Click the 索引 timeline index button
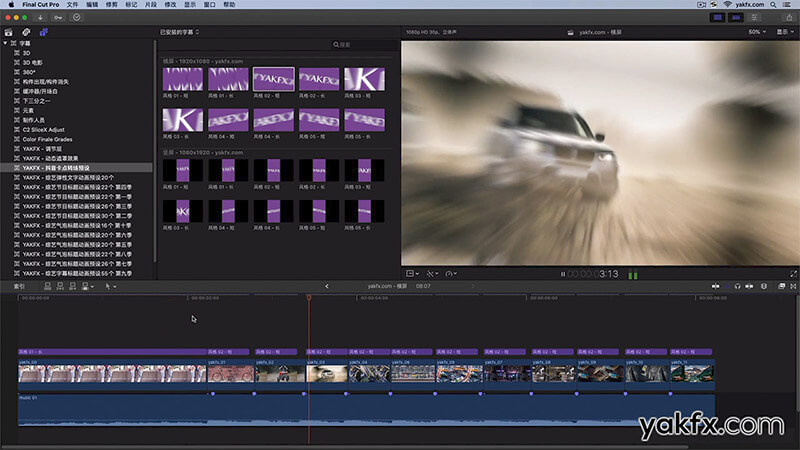This screenshot has width=800, height=450. [19, 287]
